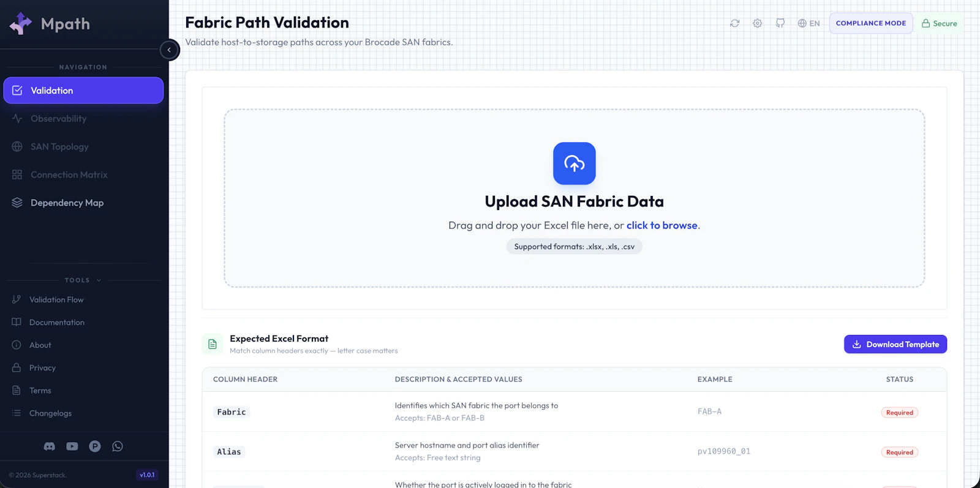This screenshot has width=980, height=488.
Task: Click the FAB-A example value
Action: [709, 411]
